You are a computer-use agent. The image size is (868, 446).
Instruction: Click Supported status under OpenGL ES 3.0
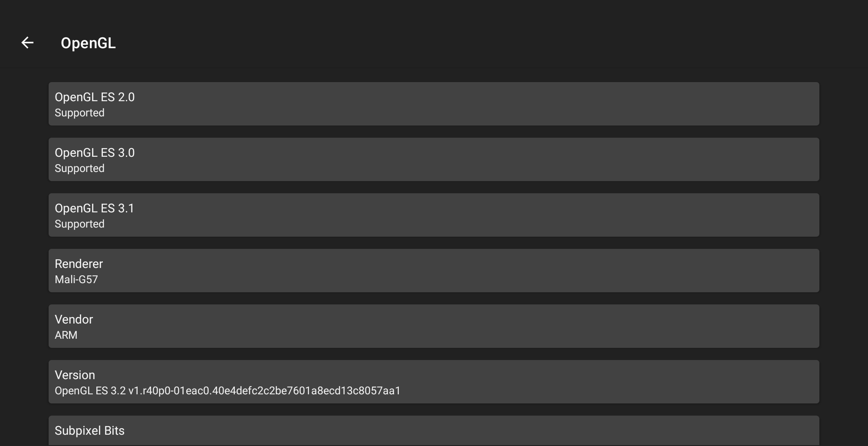click(x=79, y=168)
